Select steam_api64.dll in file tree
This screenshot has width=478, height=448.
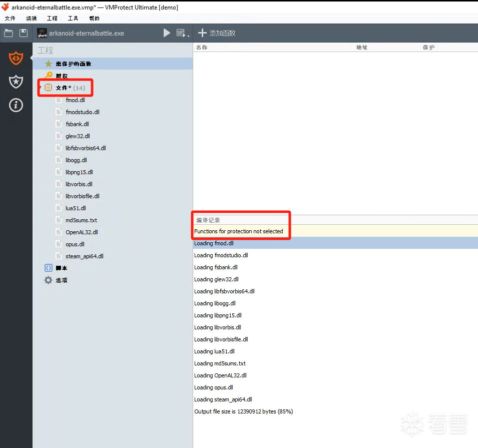pyautogui.click(x=85, y=256)
